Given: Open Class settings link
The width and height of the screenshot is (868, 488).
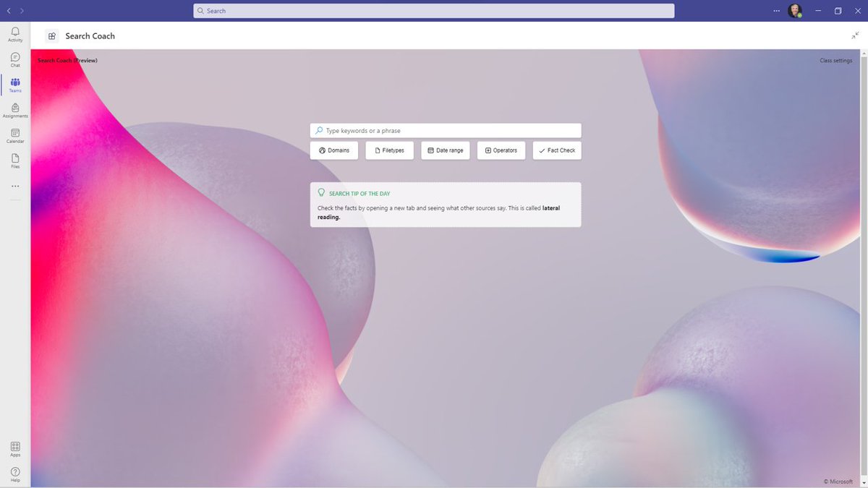Looking at the screenshot, I should pyautogui.click(x=835, y=61).
